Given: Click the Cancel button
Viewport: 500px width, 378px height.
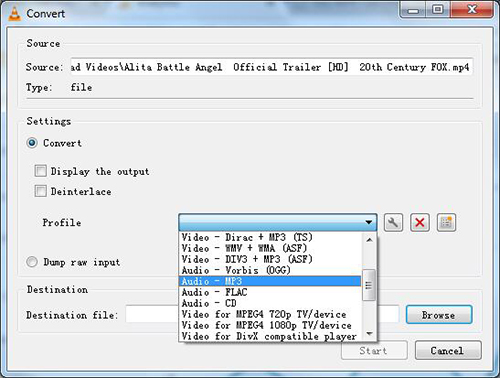Looking at the screenshot, I should pyautogui.click(x=448, y=350).
